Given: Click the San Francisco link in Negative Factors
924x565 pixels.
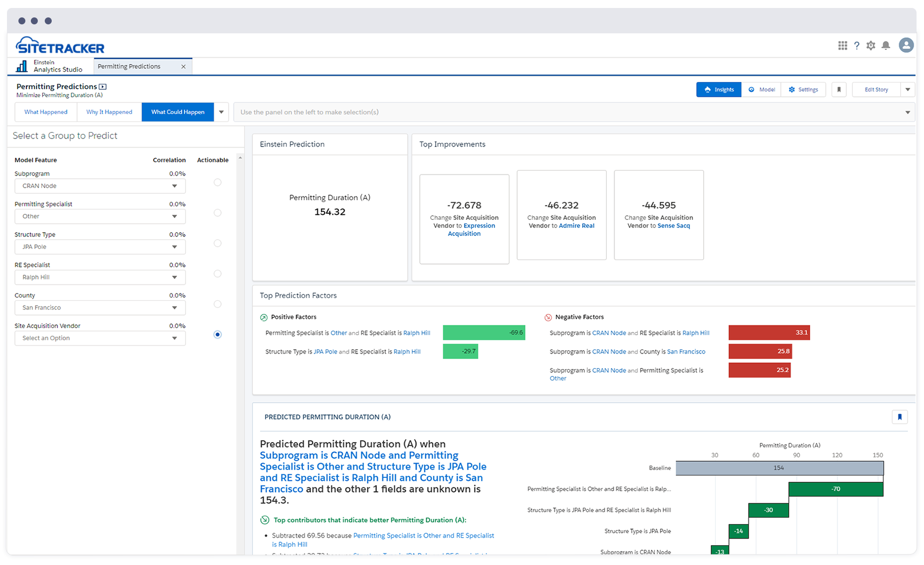Looking at the screenshot, I should (x=686, y=352).
